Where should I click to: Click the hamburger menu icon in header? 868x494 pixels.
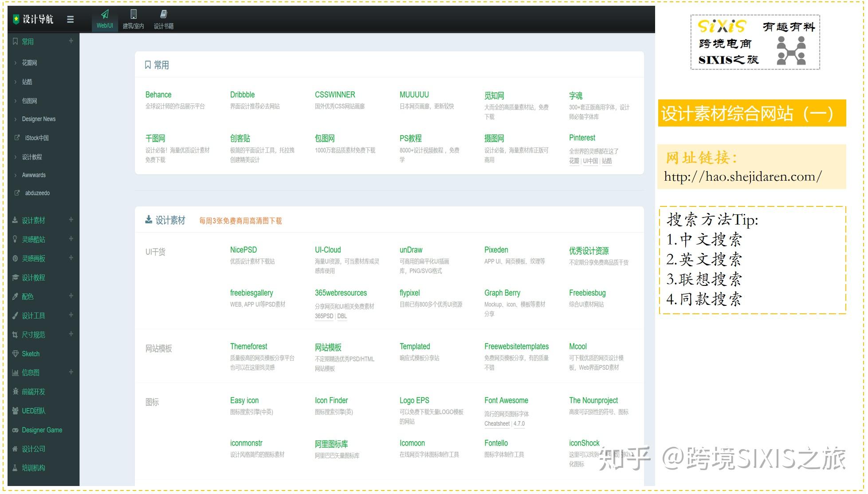[x=70, y=19]
